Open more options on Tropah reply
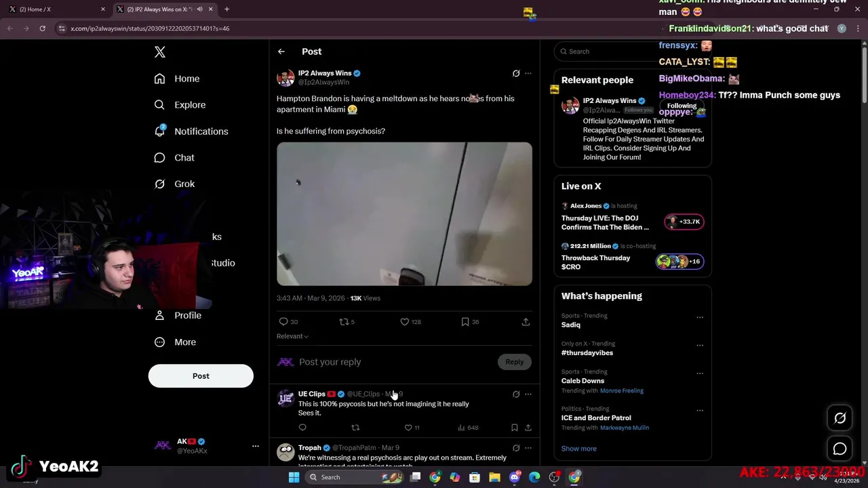The height and width of the screenshot is (488, 868). pyautogui.click(x=528, y=448)
